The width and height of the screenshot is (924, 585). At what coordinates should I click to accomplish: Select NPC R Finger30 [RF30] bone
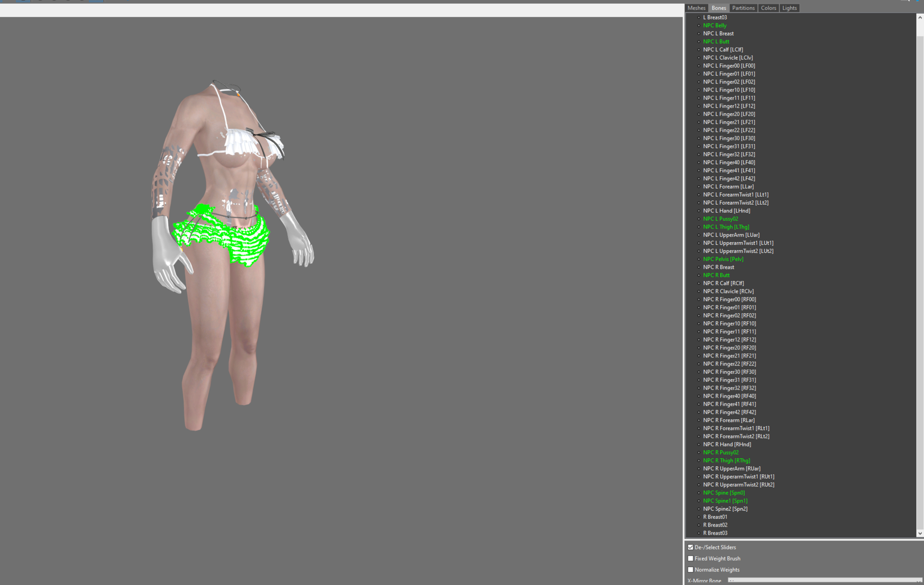click(x=729, y=372)
